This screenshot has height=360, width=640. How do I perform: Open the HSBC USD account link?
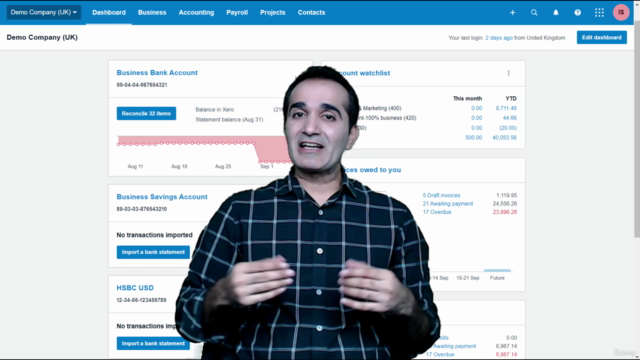pyautogui.click(x=135, y=288)
